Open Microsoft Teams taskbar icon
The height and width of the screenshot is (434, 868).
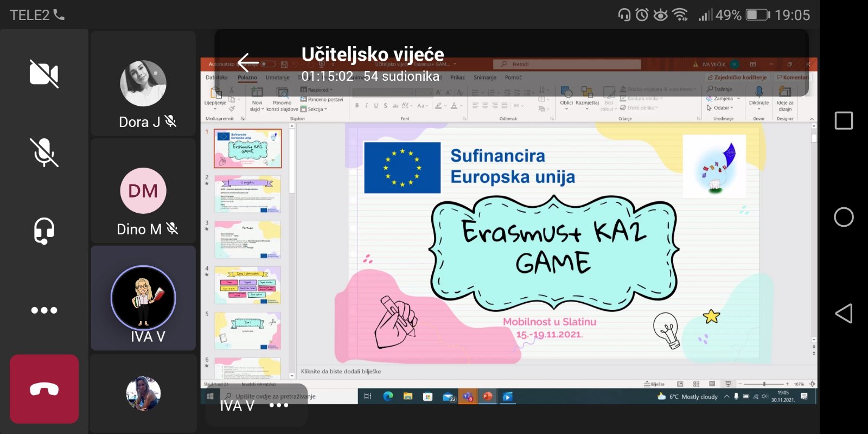coord(468,397)
